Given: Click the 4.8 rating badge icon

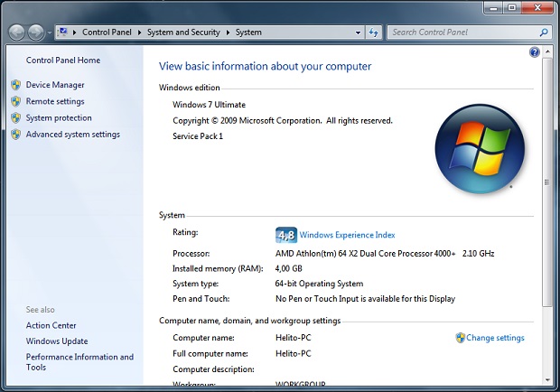Looking at the screenshot, I should click(x=285, y=235).
